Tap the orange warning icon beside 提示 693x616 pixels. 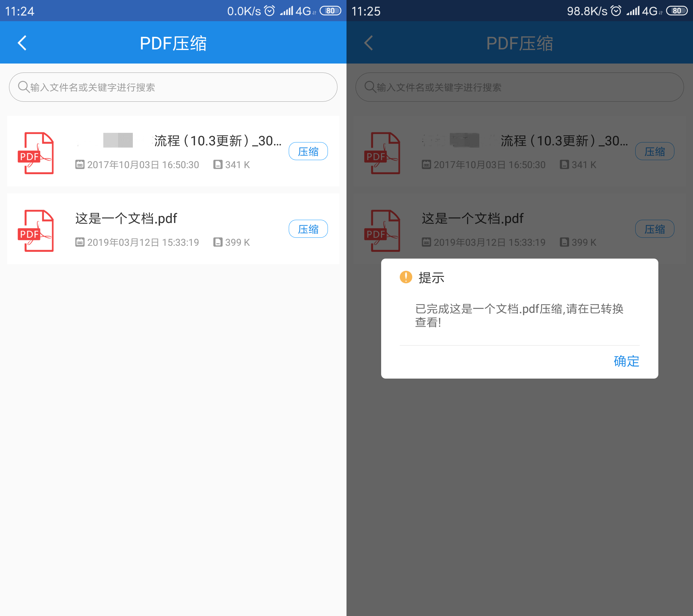coord(406,277)
